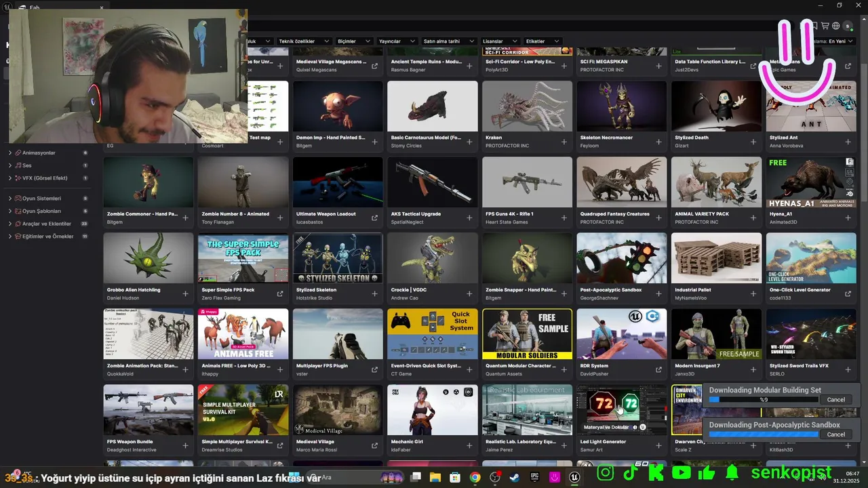
Task: Open Unreal Engine icon in taskbar
Action: [574, 477]
